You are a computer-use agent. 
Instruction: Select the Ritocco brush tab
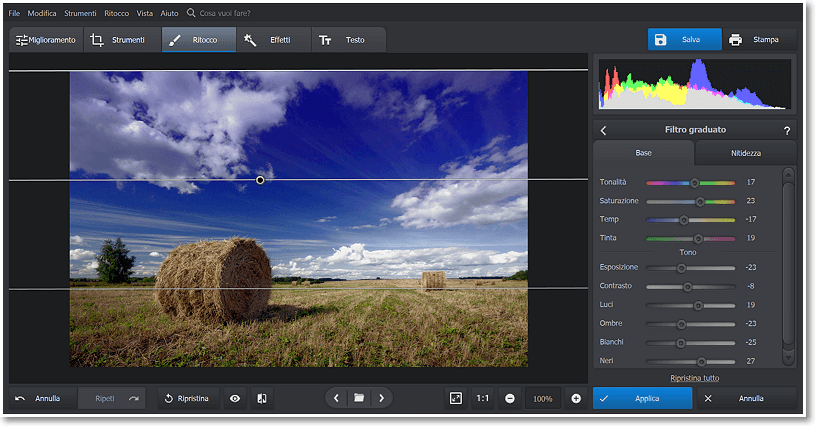point(199,40)
